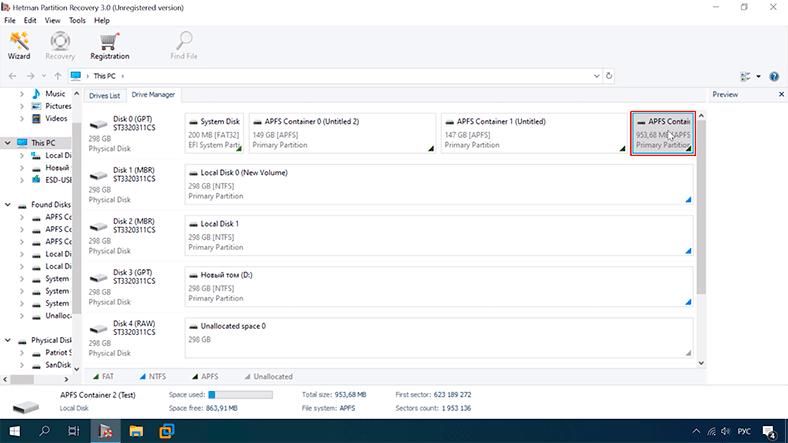Select This PC tree node
The width and height of the screenshot is (788, 443).
pyautogui.click(x=43, y=143)
